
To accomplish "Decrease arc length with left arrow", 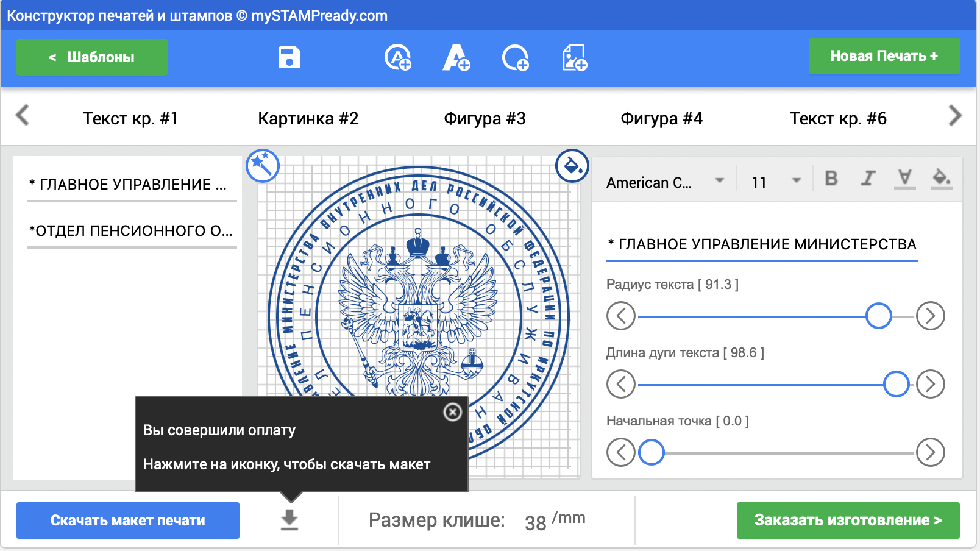I will click(621, 384).
